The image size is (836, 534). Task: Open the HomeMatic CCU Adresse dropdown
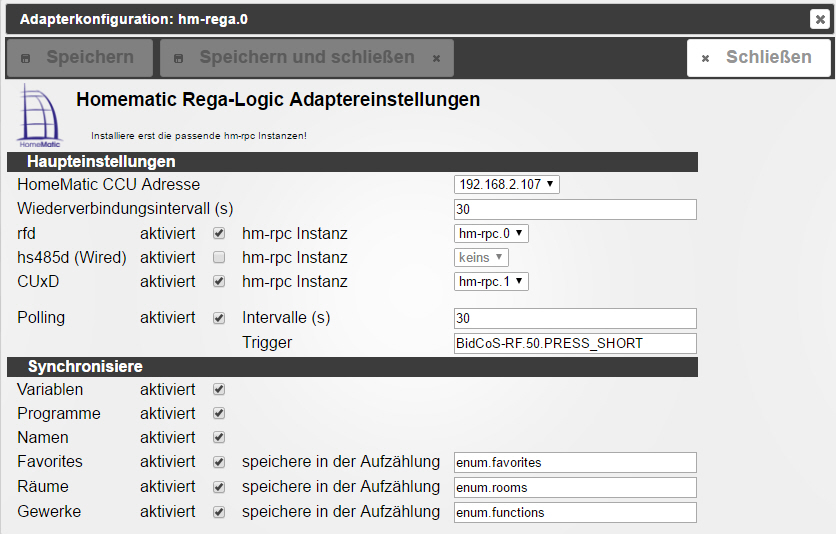pos(507,184)
